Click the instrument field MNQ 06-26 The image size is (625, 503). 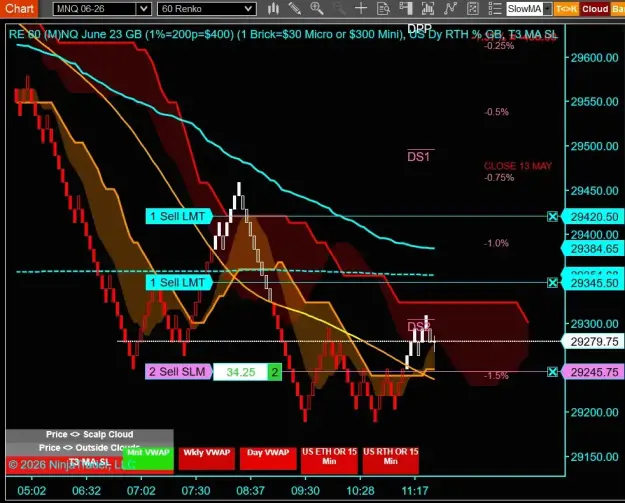click(x=94, y=9)
